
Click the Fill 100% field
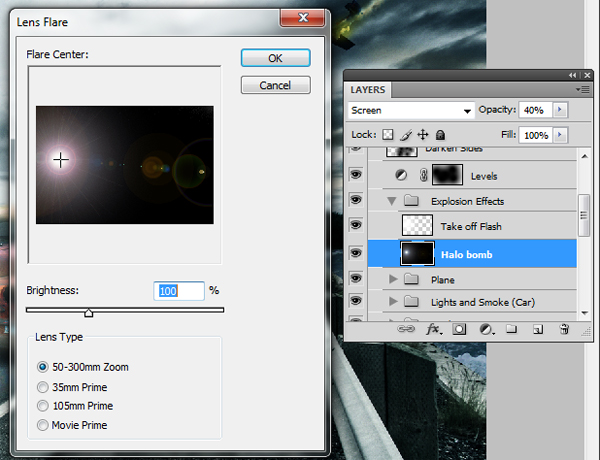pyautogui.click(x=535, y=135)
